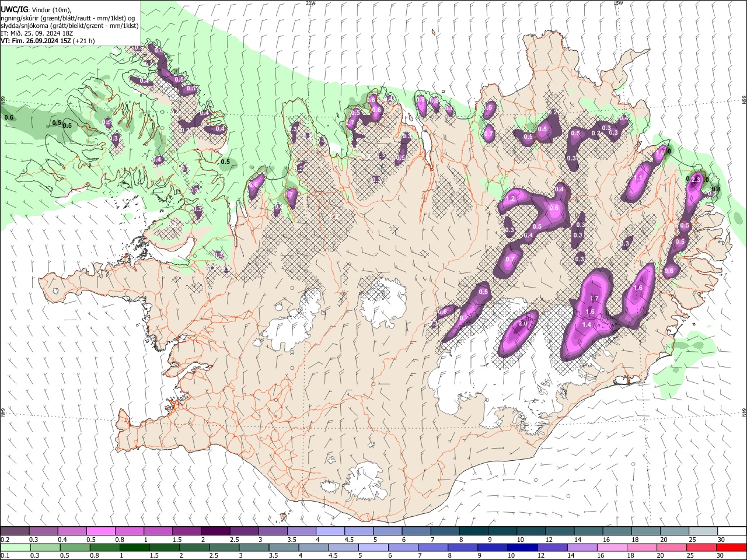Screen dimensions: 747x560
Task: Select upper legend light grey swatch between 25 and 30
Action: tap(702, 531)
